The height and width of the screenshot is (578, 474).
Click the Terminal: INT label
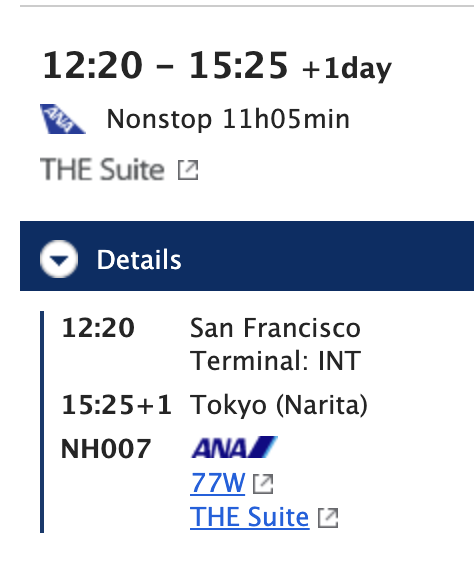coord(275,361)
